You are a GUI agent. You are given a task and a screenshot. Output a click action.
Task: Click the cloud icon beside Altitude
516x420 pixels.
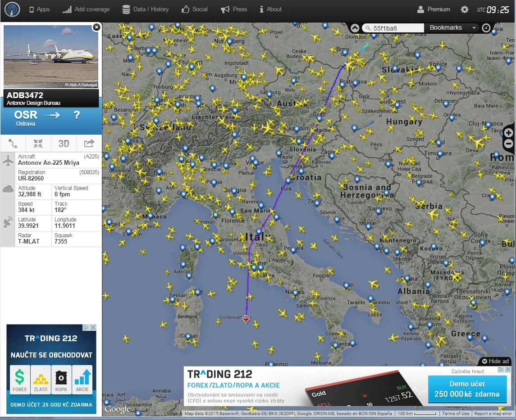8,189
